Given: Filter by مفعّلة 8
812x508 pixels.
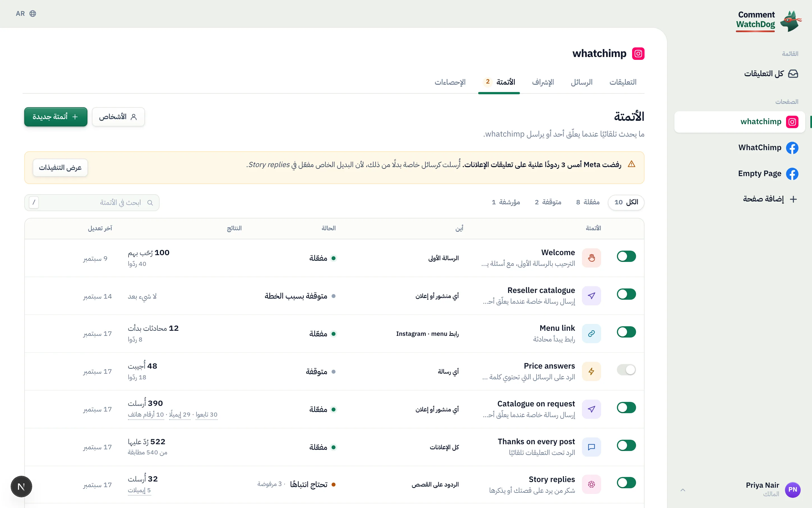Looking at the screenshot, I should click(588, 202).
